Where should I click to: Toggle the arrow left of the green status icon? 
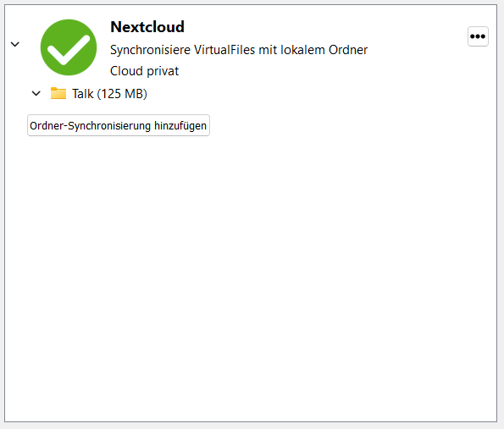click(x=15, y=44)
